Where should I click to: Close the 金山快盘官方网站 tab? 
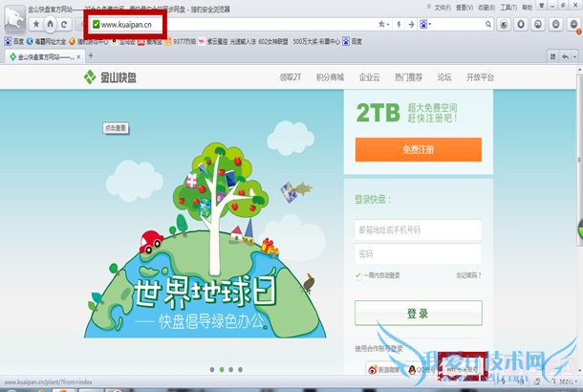click(78, 57)
